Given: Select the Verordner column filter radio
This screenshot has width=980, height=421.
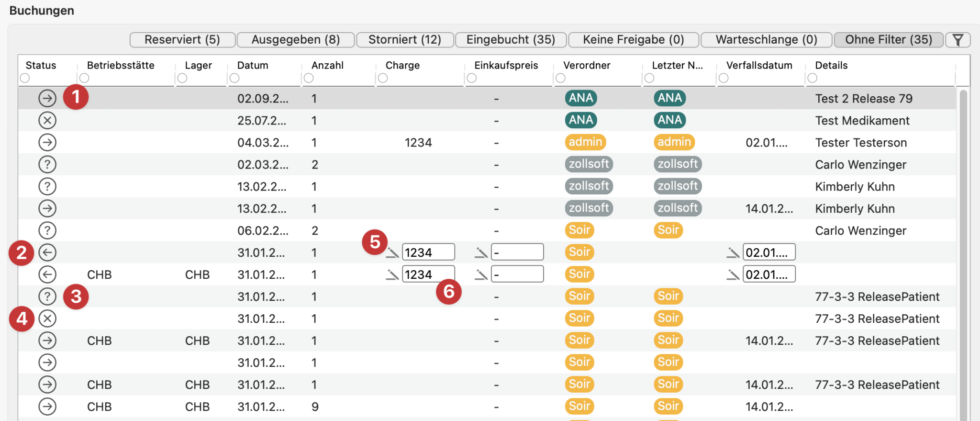Looking at the screenshot, I should (561, 78).
